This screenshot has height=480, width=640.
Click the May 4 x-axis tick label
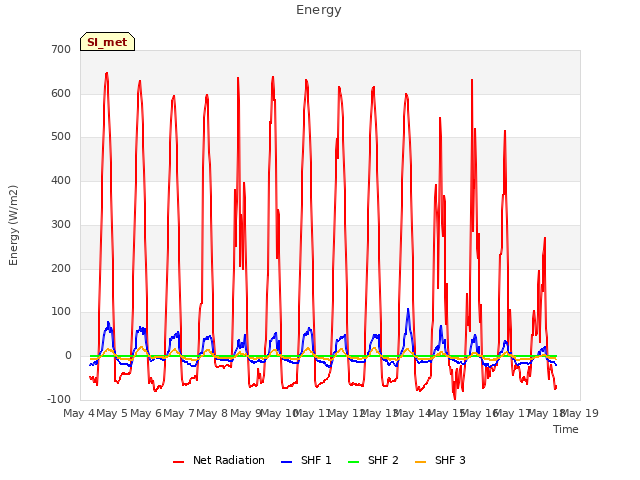click(x=79, y=413)
